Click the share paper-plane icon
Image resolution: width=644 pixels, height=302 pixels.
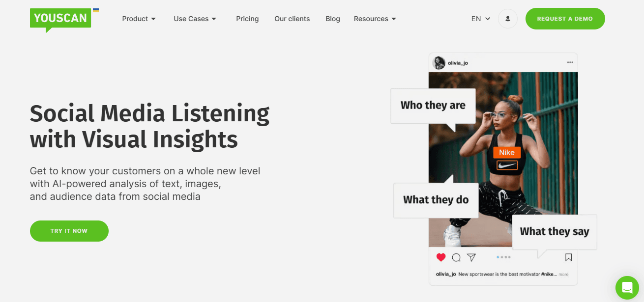[471, 257]
